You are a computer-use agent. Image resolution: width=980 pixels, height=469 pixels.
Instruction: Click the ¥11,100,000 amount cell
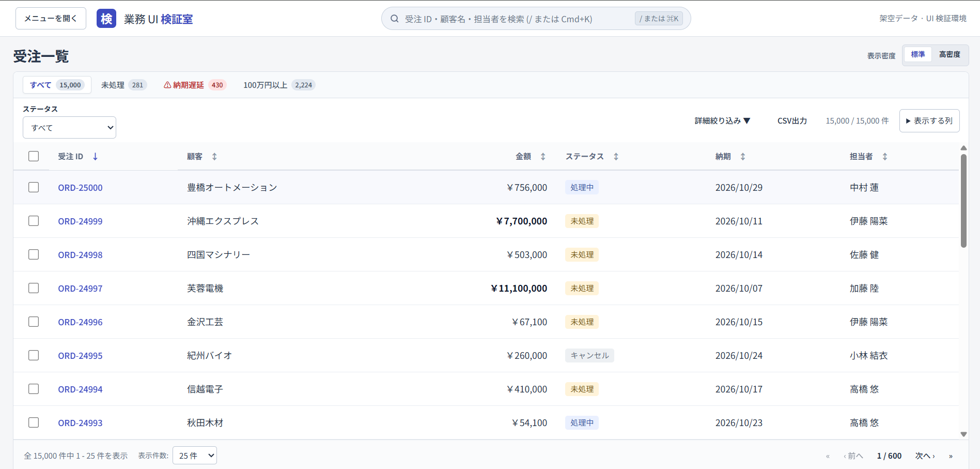[519, 288]
